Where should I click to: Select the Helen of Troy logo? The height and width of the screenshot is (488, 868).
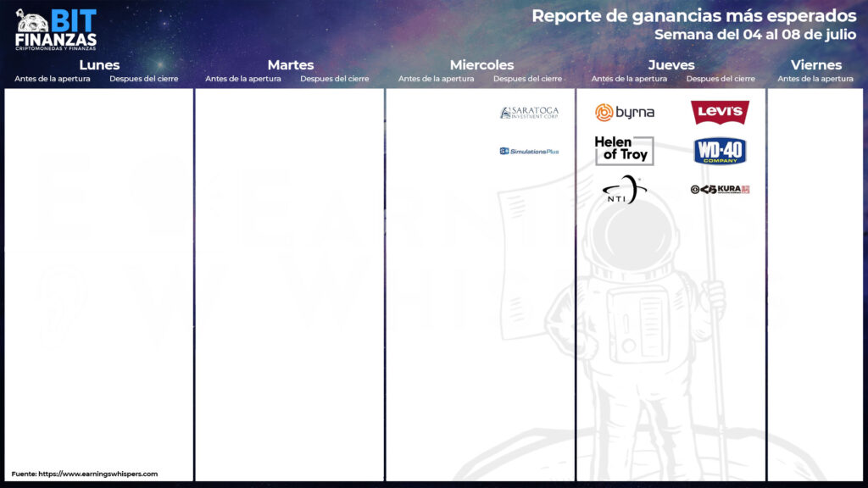tap(624, 150)
